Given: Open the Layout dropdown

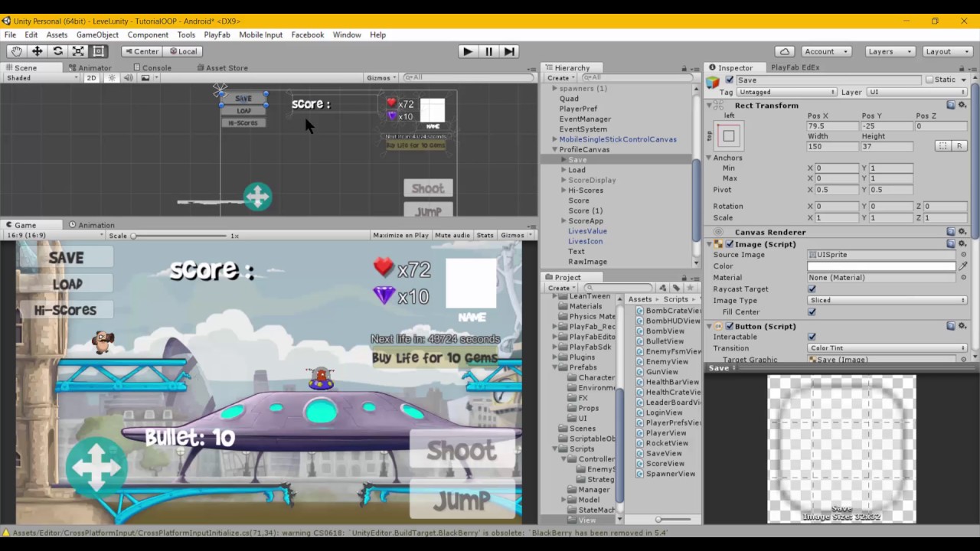Looking at the screenshot, I should click(947, 51).
